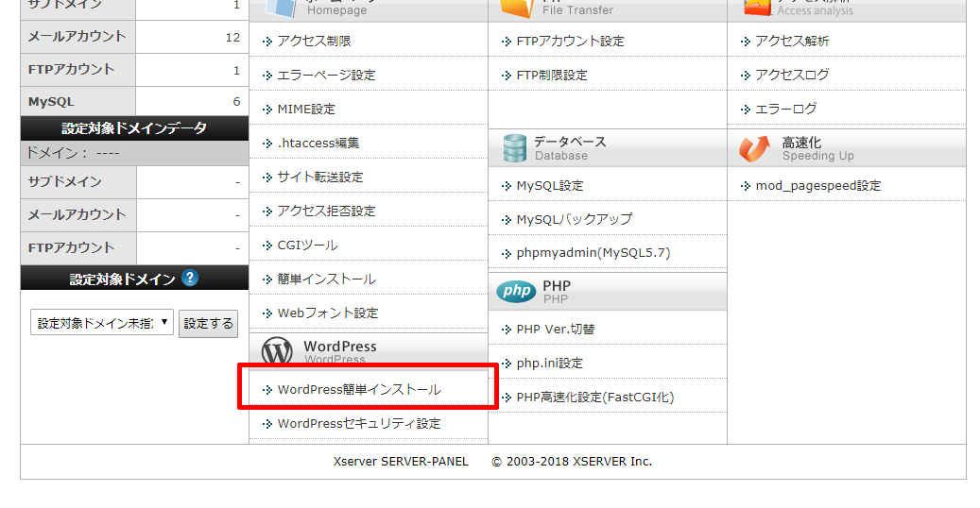Open phpmyadmin(MySQL5.7) link
The height and width of the screenshot is (508, 980).
tap(593, 253)
